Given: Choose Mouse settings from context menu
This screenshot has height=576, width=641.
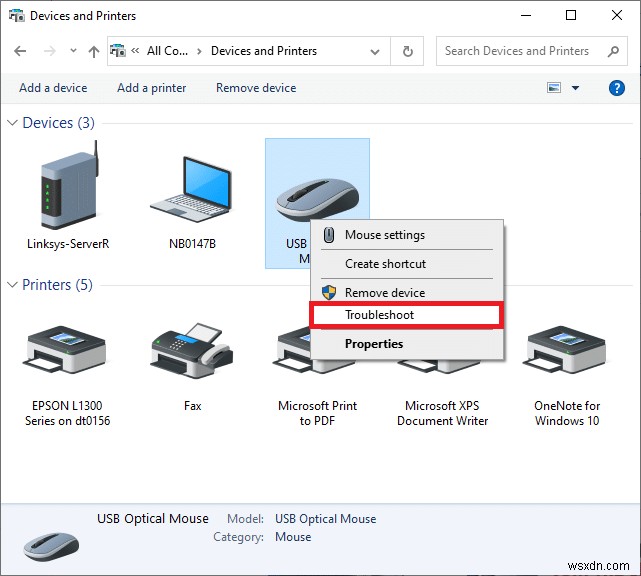Looking at the screenshot, I should tap(407, 235).
